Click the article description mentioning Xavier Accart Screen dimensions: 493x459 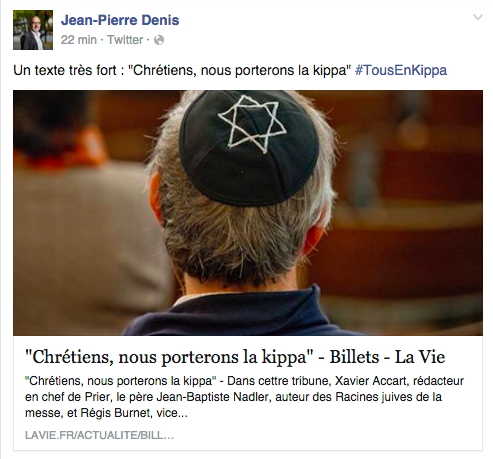tap(244, 397)
